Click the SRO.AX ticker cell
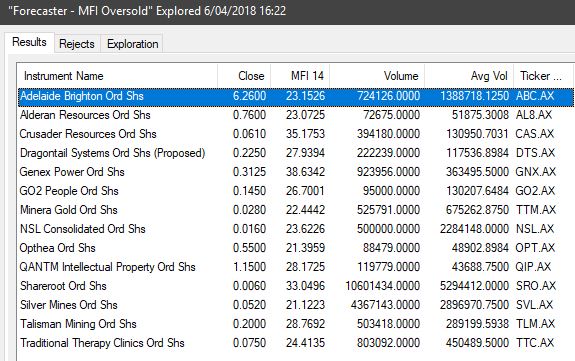Viewport: 575px width, 361px height. [536, 286]
